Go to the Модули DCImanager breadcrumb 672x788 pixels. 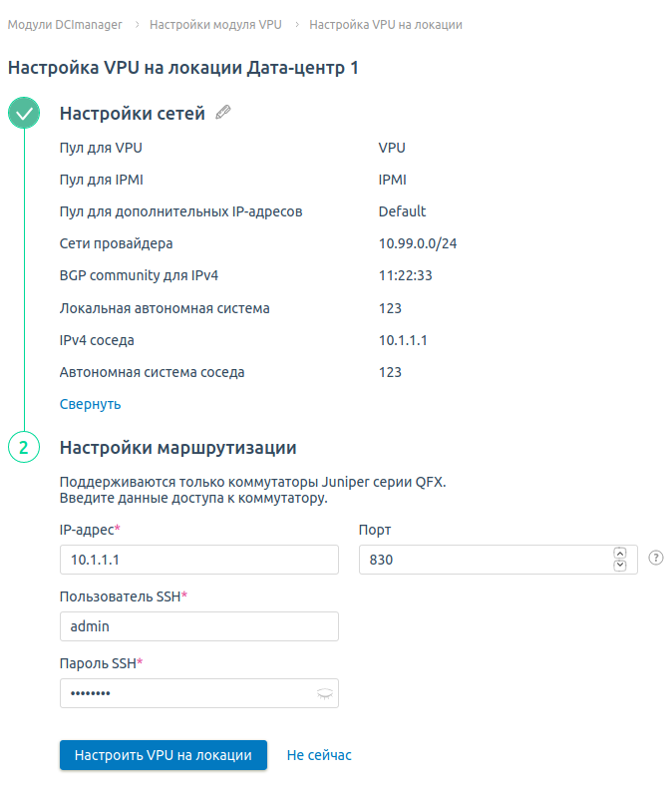(64, 24)
